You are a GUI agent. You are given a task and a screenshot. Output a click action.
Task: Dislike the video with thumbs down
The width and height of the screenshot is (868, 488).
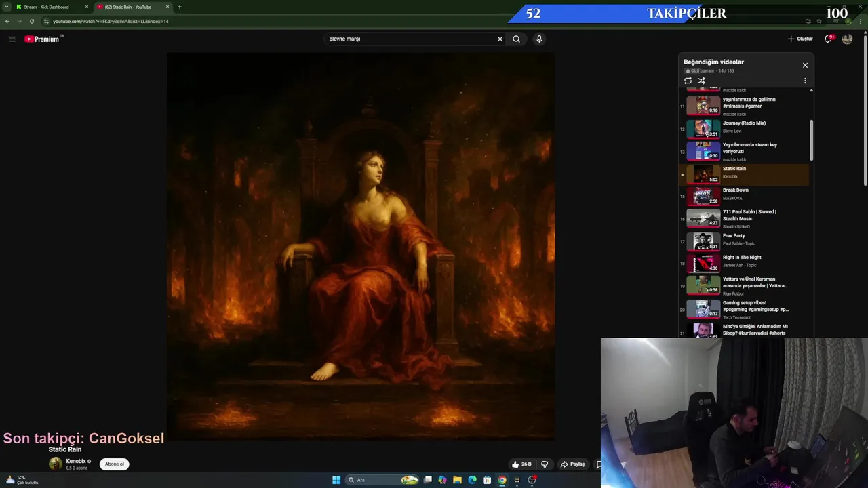pyautogui.click(x=545, y=464)
